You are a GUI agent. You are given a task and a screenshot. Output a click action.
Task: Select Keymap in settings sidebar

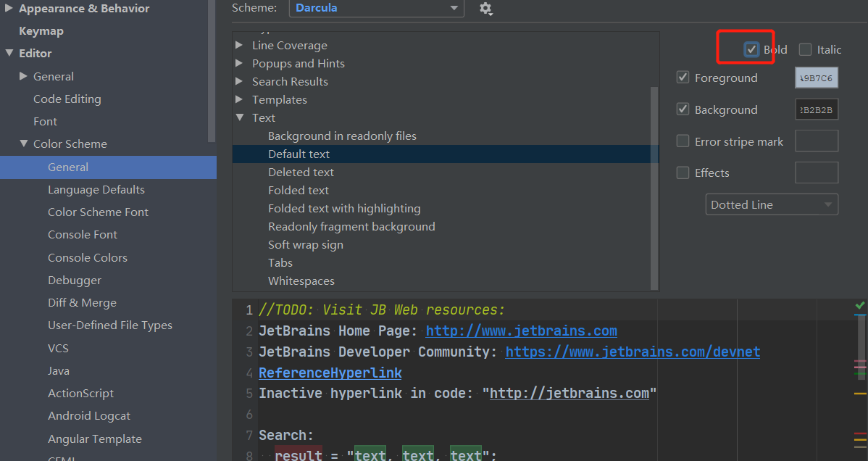pyautogui.click(x=41, y=31)
